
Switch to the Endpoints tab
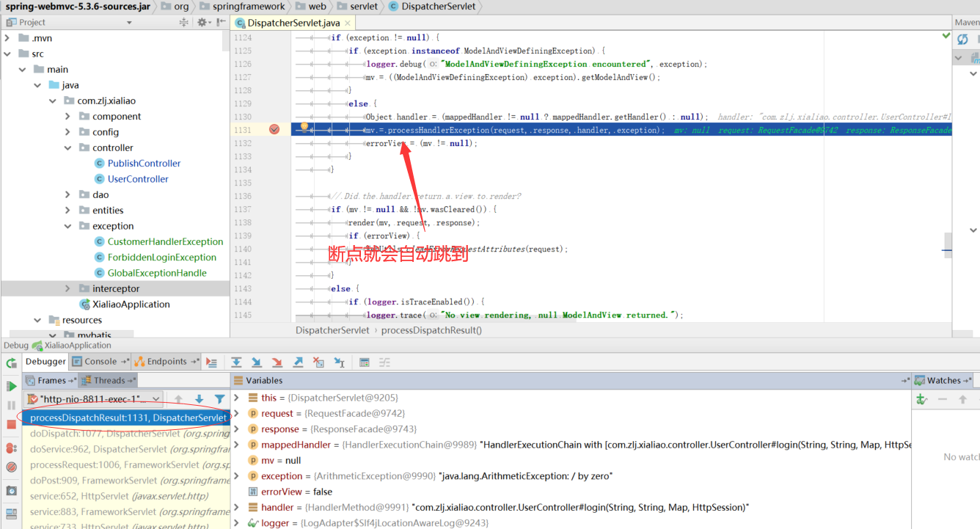pyautogui.click(x=167, y=361)
